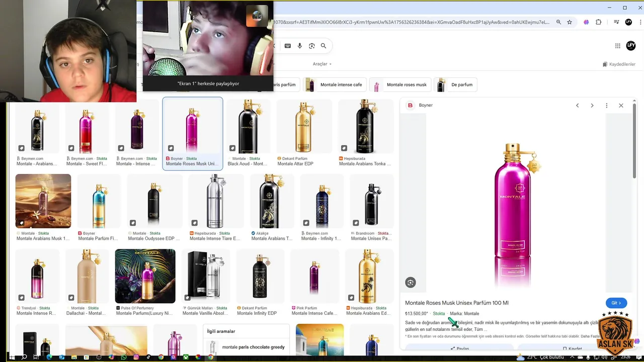Click the Lens search icon on large preview image

point(411,283)
